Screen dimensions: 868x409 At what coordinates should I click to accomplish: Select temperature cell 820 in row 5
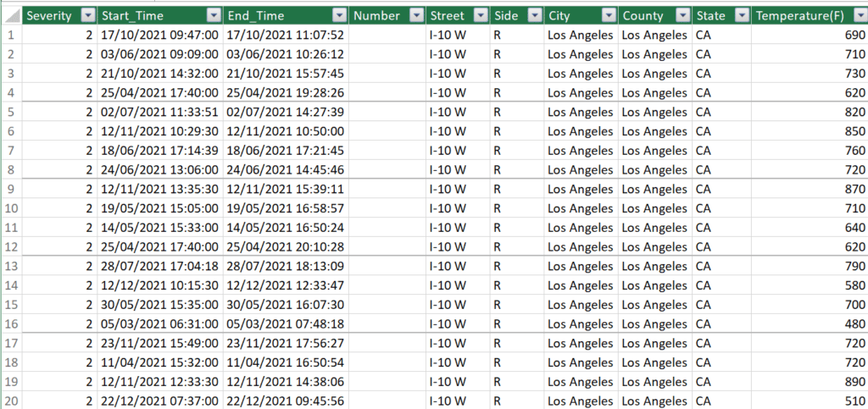[x=810, y=112]
